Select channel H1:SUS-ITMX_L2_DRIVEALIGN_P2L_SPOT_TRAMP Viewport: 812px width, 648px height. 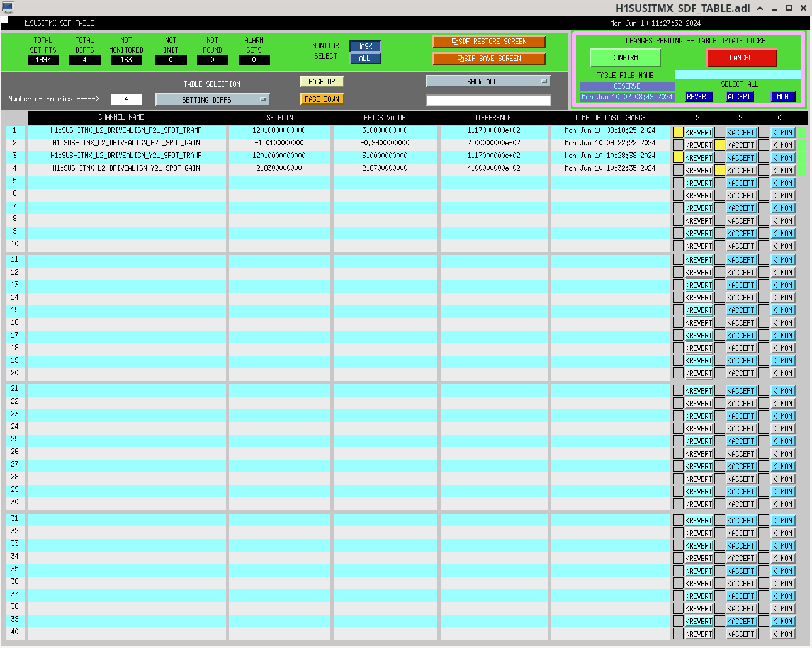[127, 131]
